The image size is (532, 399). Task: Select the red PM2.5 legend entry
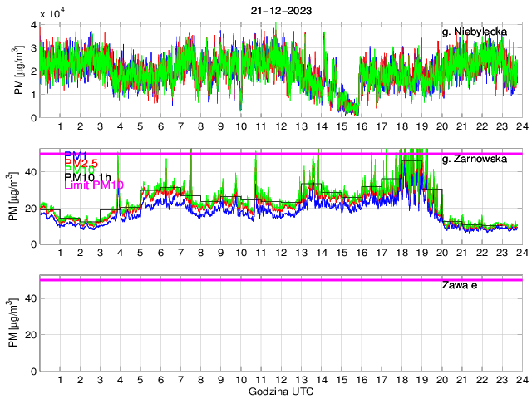tap(81, 166)
